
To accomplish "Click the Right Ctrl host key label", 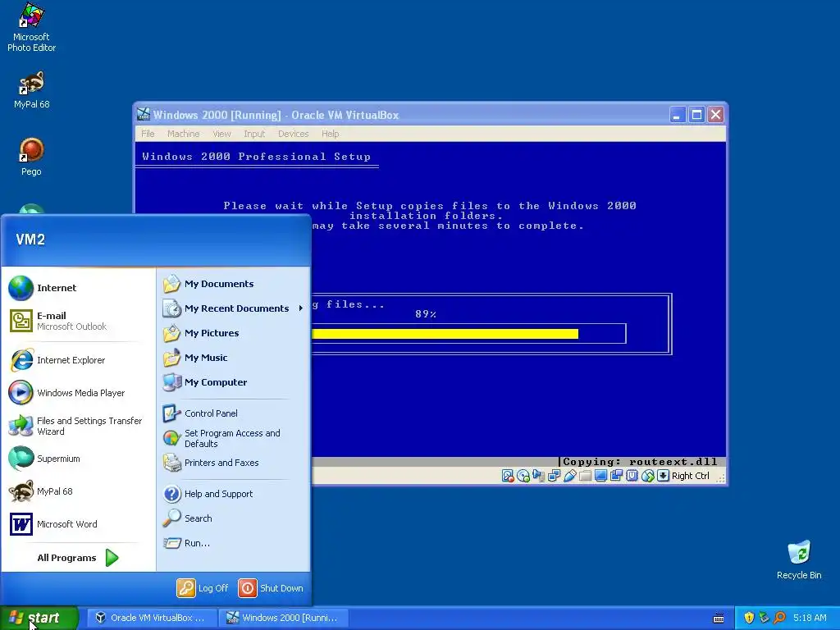I will point(691,476).
